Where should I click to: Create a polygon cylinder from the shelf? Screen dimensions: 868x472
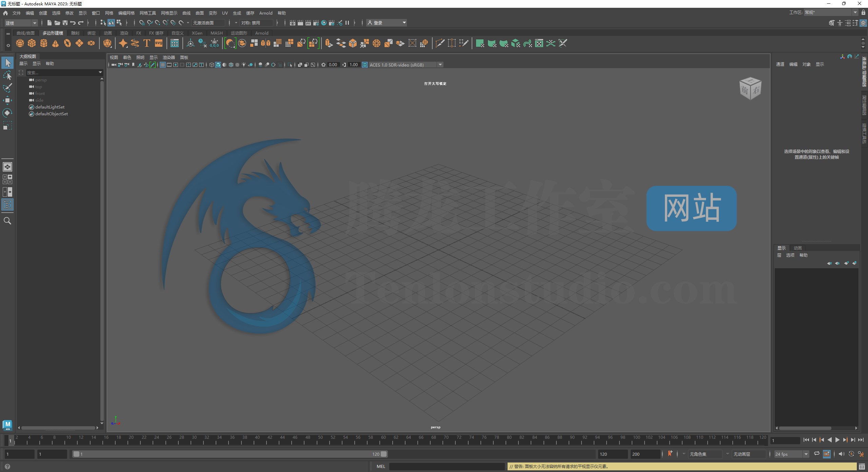point(44,43)
